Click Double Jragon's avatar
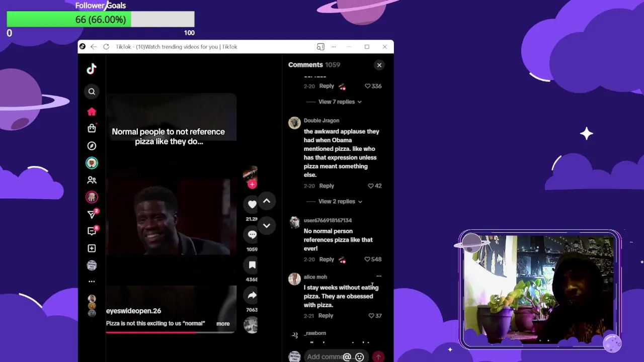 (294, 123)
